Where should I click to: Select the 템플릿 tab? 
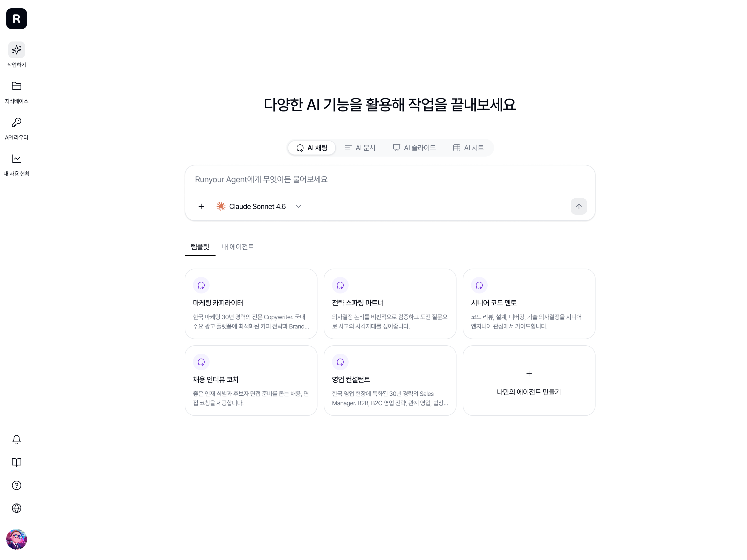(x=200, y=247)
